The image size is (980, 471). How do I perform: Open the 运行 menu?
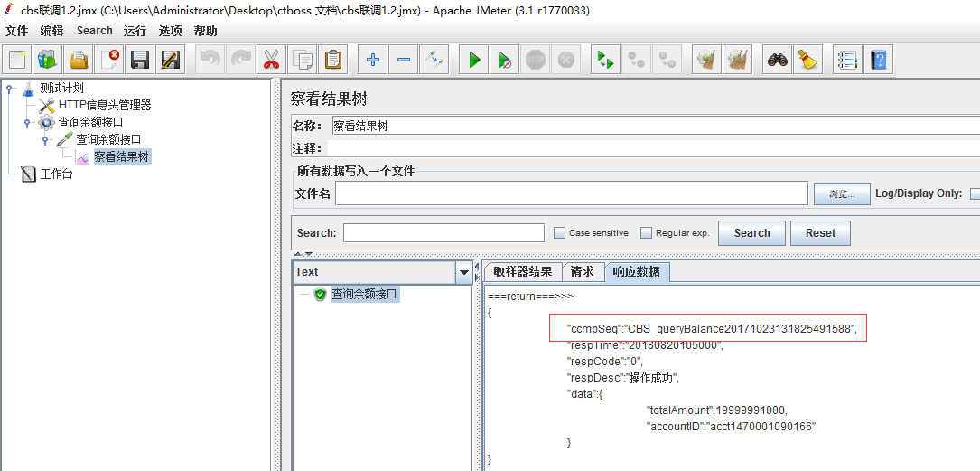135,31
